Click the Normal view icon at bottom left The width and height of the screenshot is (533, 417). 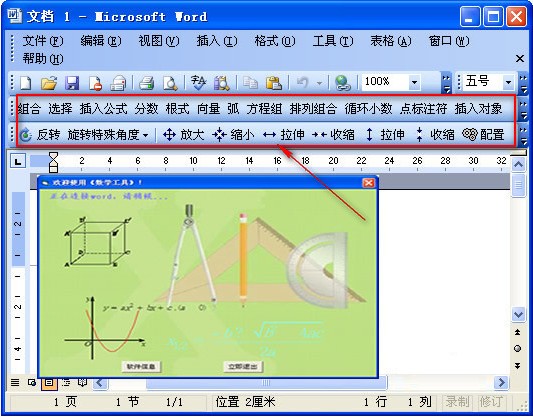(x=15, y=383)
